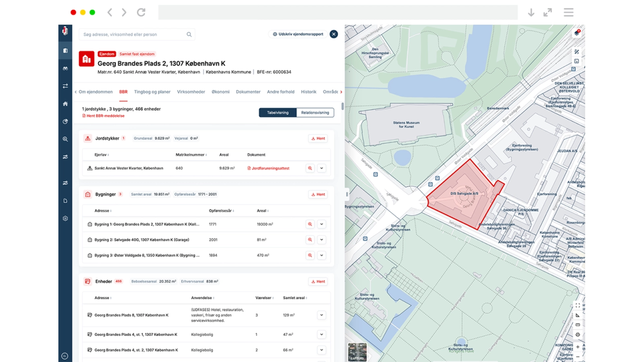Image resolution: width=644 pixels, height=362 pixels.
Task: Switch to Relationsvisning view
Action: pos(315,113)
